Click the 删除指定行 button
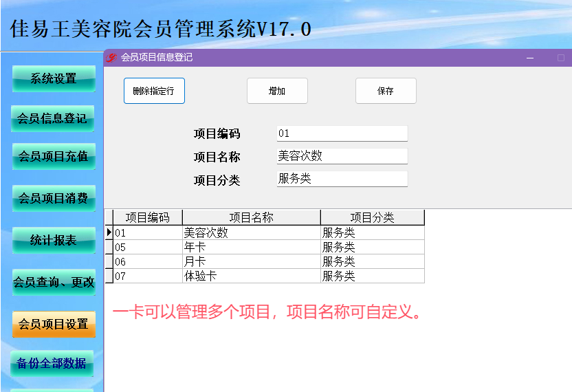The height and width of the screenshot is (392, 572). pyautogui.click(x=154, y=91)
